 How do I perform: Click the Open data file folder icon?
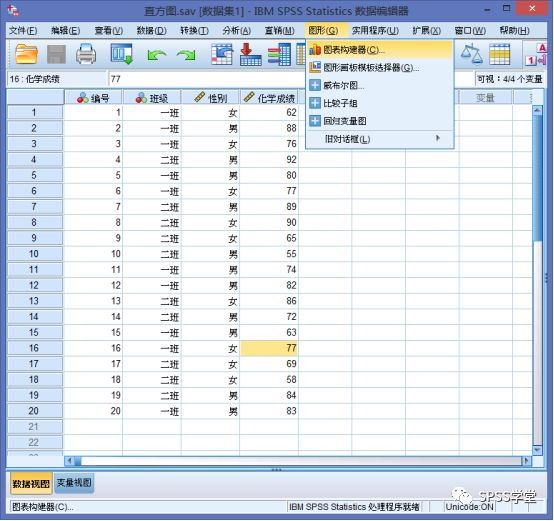click(26, 54)
